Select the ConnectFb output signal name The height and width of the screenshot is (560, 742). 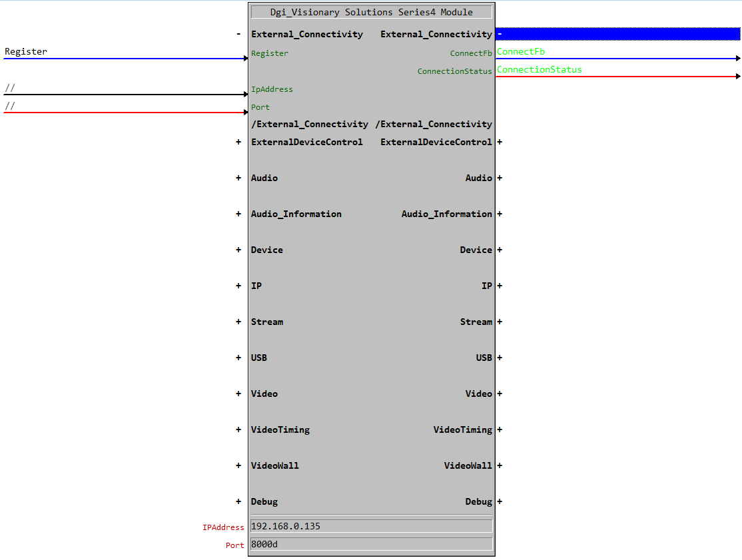(521, 51)
